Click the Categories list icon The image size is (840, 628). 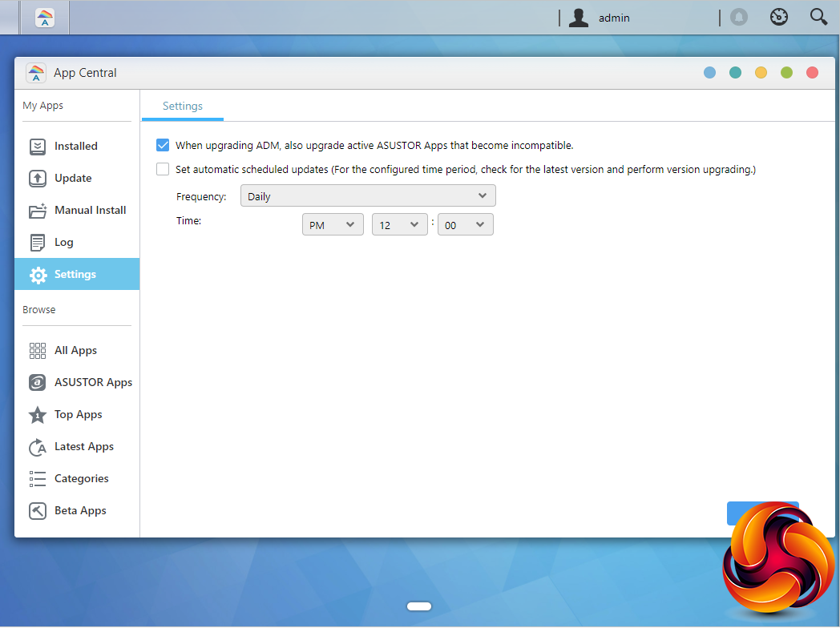38,479
